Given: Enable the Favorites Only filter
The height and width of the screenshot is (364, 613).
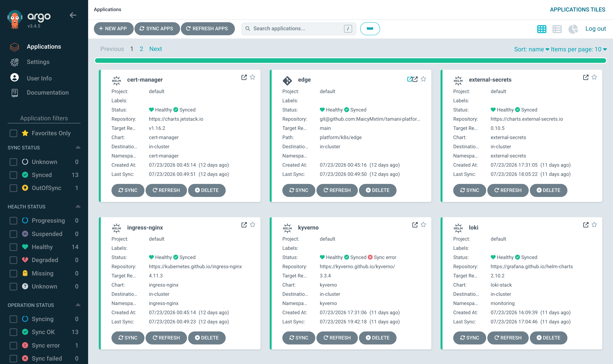Looking at the screenshot, I should click(x=13, y=133).
